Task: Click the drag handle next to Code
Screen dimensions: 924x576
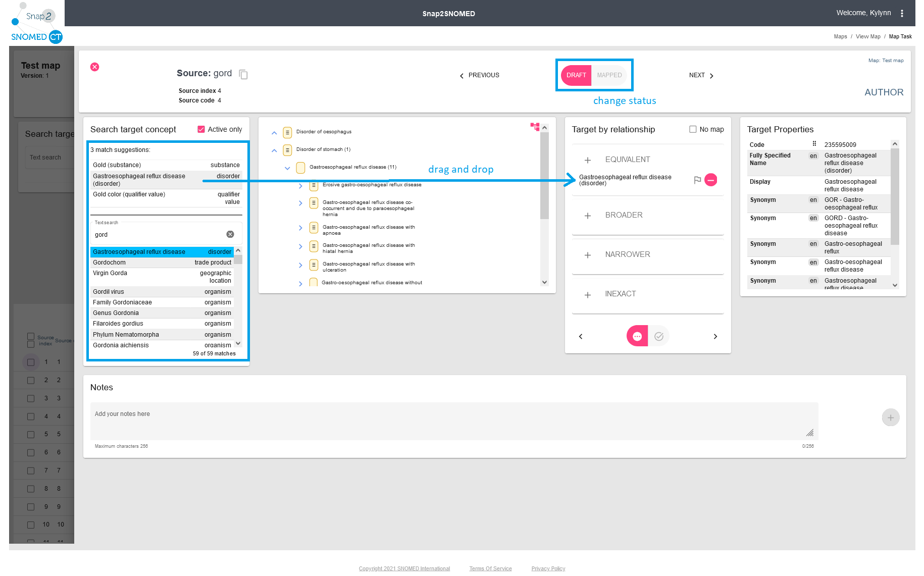Action: pyautogui.click(x=814, y=144)
